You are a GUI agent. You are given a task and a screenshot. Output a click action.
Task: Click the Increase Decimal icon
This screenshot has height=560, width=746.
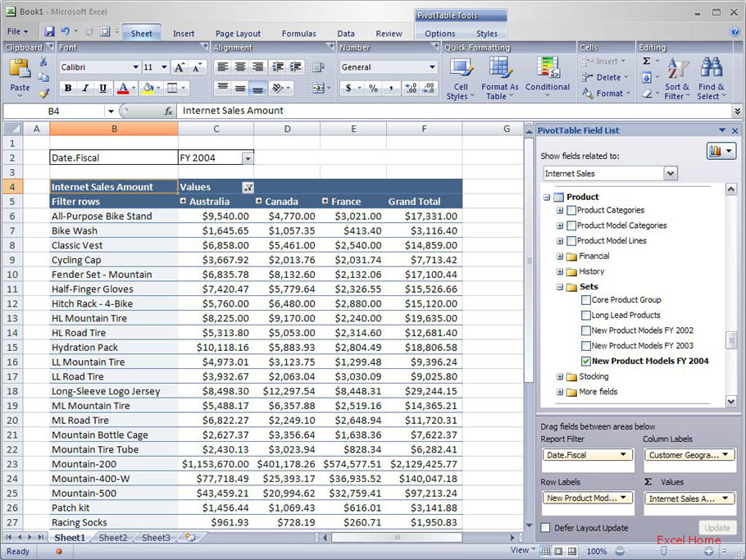point(411,88)
